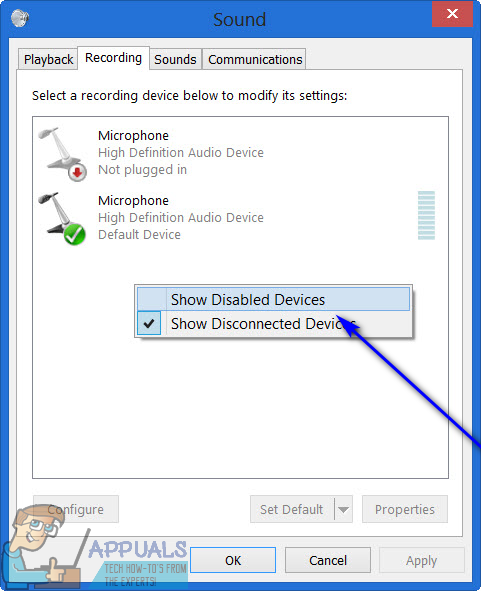The height and width of the screenshot is (591, 481).
Task: Click the unplugged microphone device icon
Action: [x=63, y=154]
